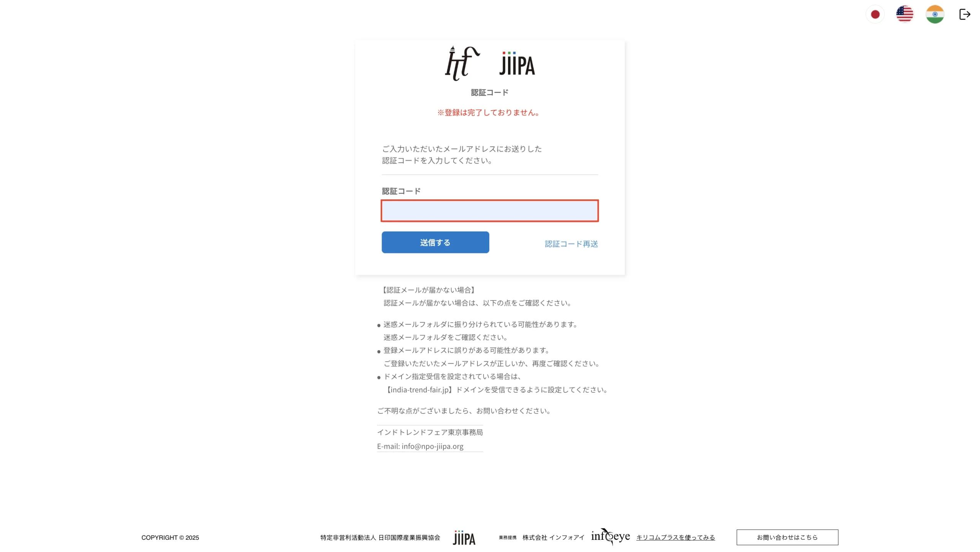This screenshot has height=552, width=980.
Task: Click the JIIPA logo above the form
Action: coord(517,64)
